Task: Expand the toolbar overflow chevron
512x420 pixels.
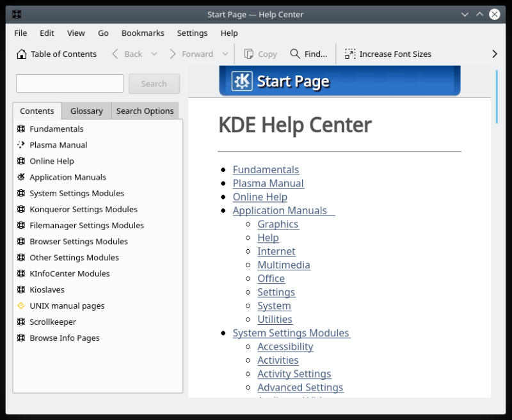Action: [494, 54]
